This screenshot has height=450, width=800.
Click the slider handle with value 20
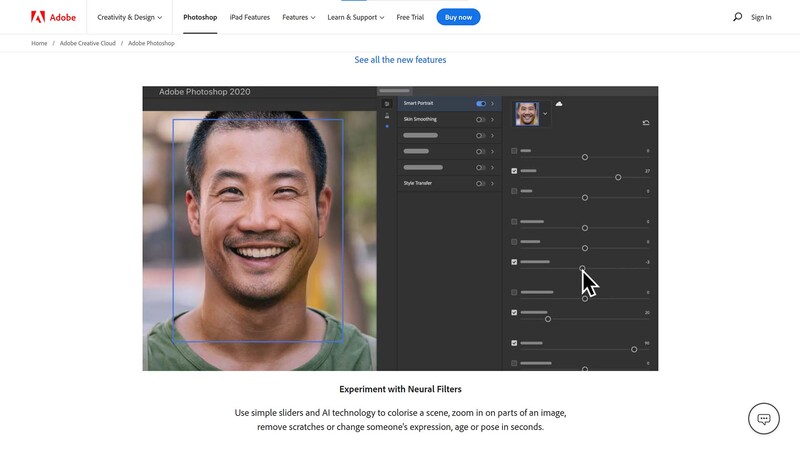click(548, 319)
